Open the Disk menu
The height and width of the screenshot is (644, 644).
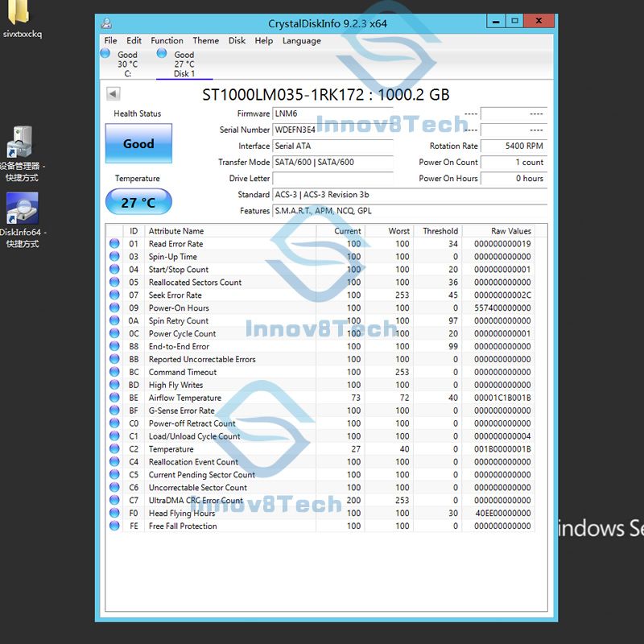237,40
